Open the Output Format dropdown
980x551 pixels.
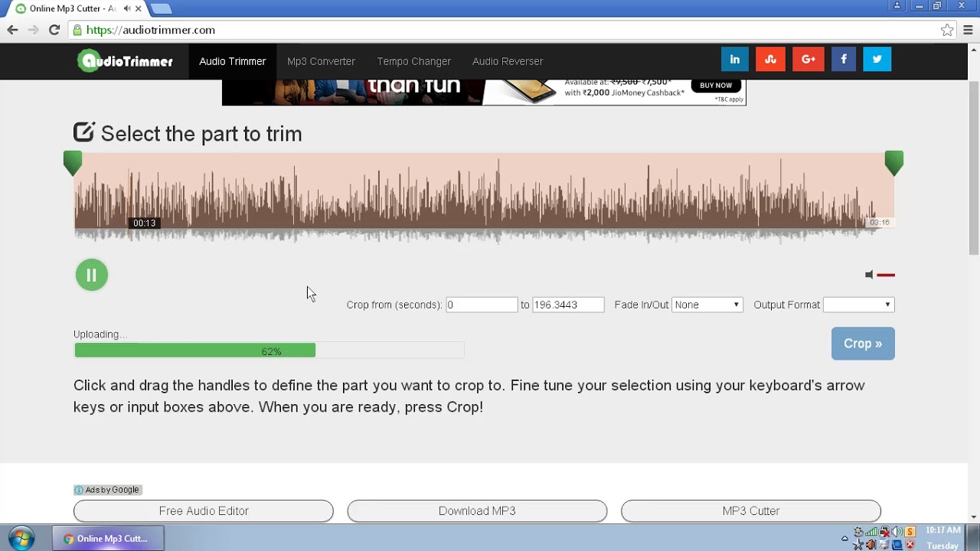tap(858, 305)
